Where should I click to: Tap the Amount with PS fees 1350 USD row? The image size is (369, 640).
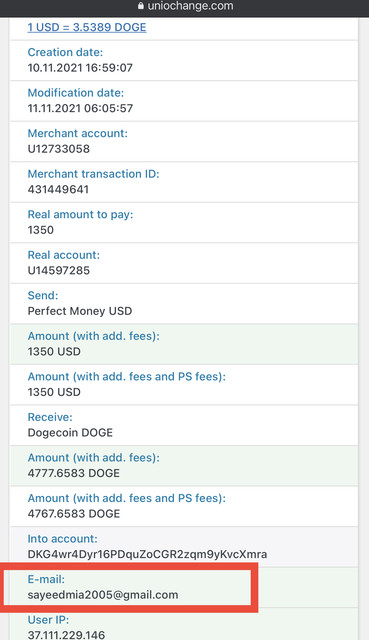pos(184,384)
